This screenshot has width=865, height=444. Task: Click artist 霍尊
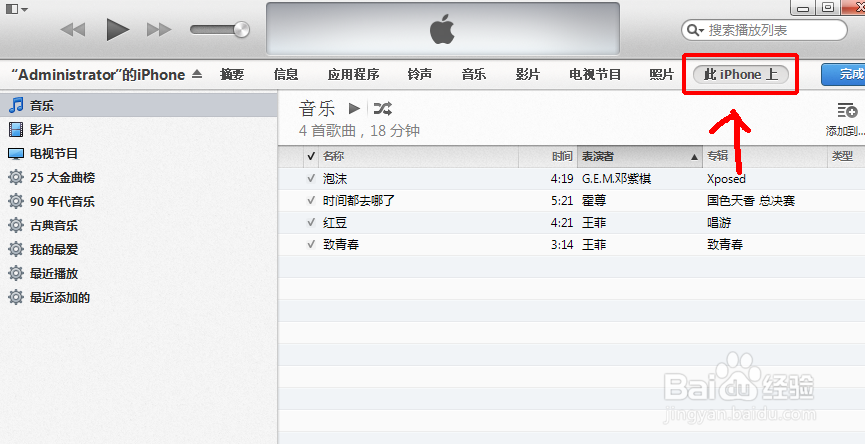click(x=594, y=200)
